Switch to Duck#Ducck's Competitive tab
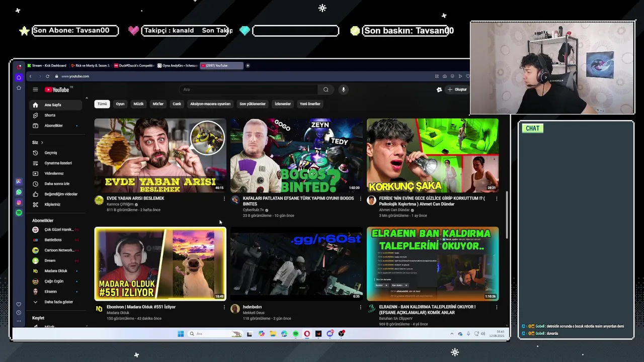The width and height of the screenshot is (644, 362). click(134, 65)
